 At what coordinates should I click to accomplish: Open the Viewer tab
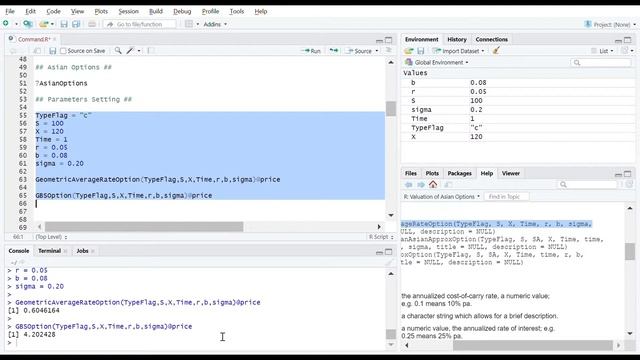tap(511, 173)
